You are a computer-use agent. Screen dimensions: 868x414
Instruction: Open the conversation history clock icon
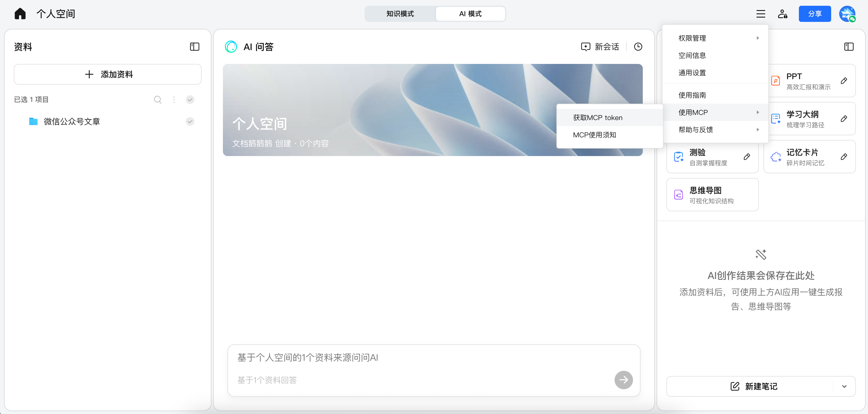[x=638, y=47]
